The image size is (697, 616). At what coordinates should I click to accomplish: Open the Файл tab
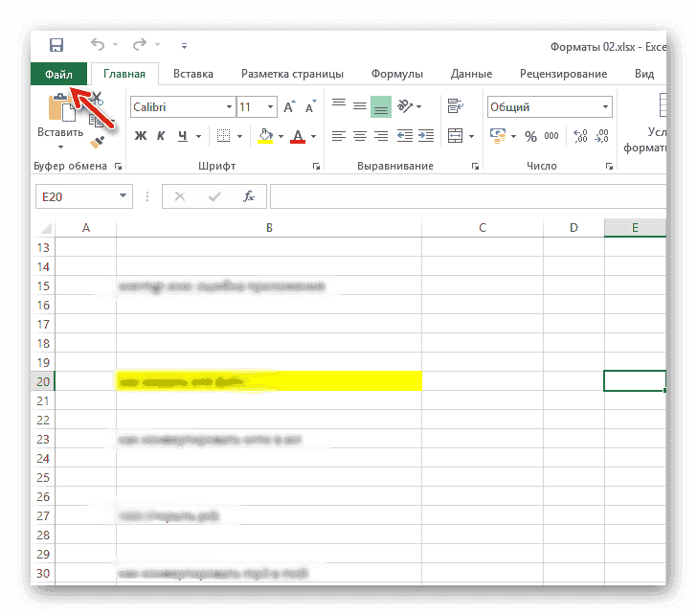pos(58,74)
